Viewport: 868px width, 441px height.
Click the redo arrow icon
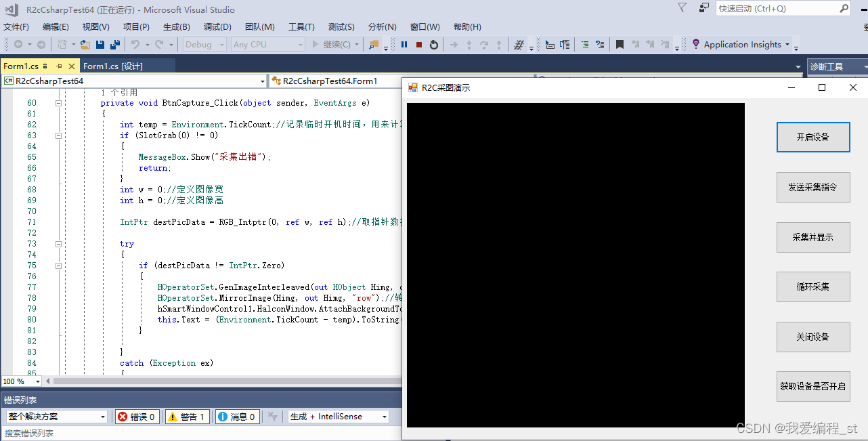pyautogui.click(x=159, y=45)
